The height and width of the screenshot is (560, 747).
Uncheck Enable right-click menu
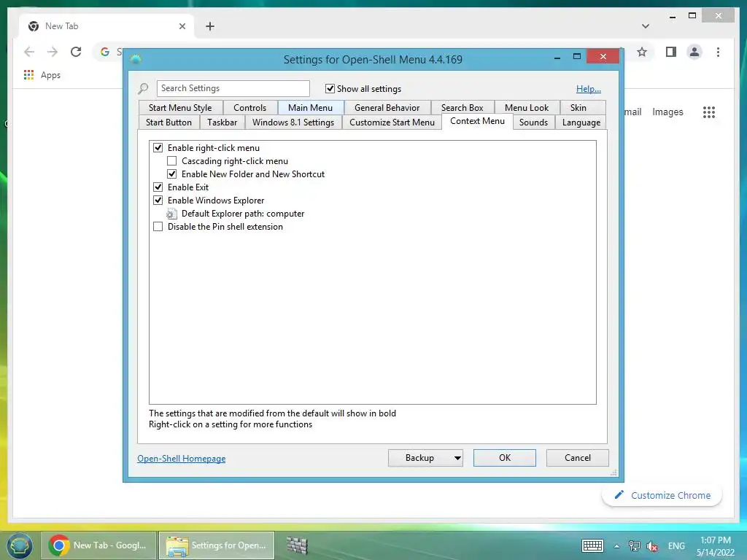pos(158,147)
